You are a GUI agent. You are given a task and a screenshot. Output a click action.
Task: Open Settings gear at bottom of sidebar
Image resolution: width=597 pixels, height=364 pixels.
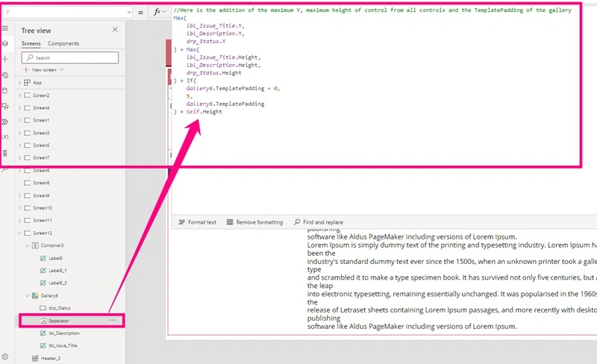(x=5, y=357)
